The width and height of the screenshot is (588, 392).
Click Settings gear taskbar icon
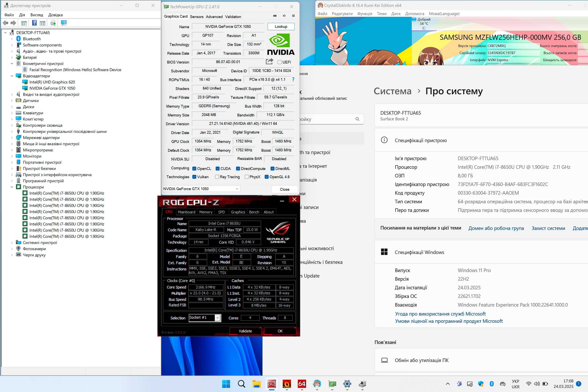tap(347, 384)
